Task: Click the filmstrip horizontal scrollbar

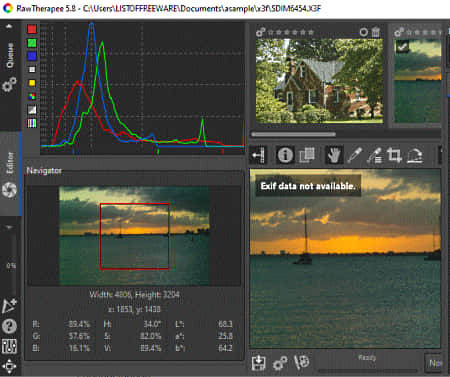Action: click(x=293, y=134)
